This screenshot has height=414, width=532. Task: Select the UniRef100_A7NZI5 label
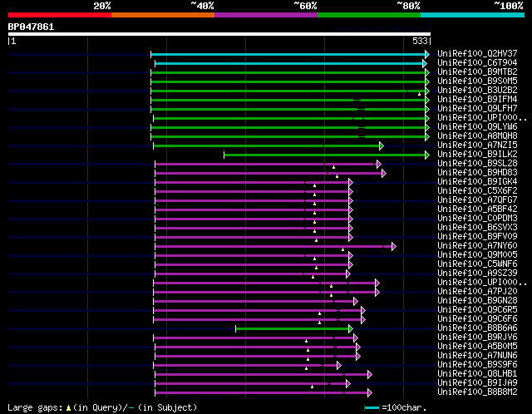[477, 145]
